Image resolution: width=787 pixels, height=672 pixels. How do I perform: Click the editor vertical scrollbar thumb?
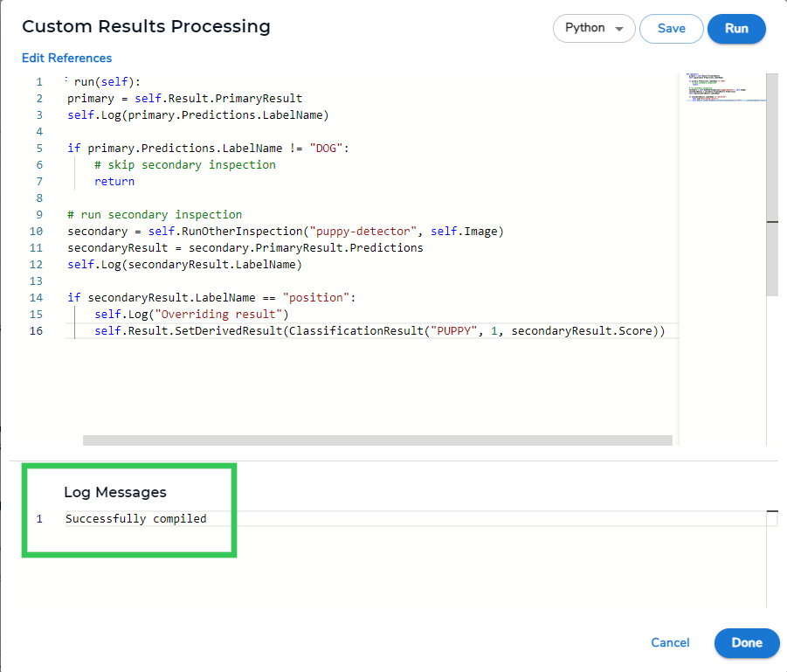[772, 185]
